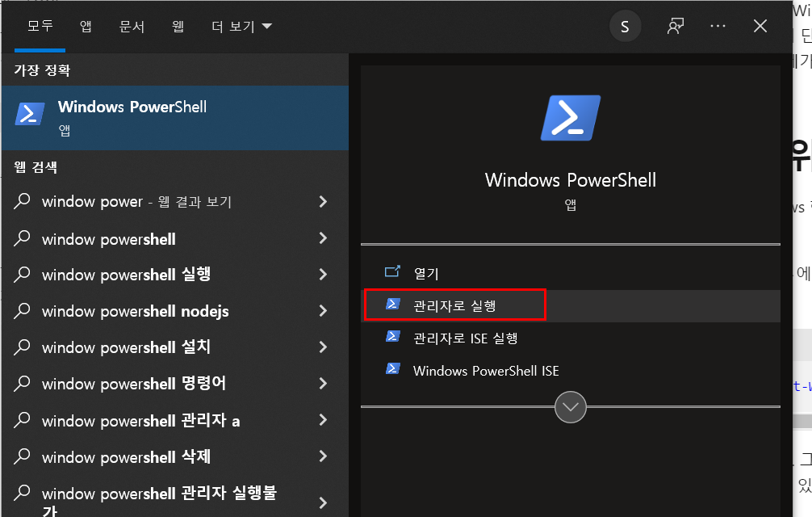
Task: Expand arrow for 'window powershell 삭제'
Action: 323,456
